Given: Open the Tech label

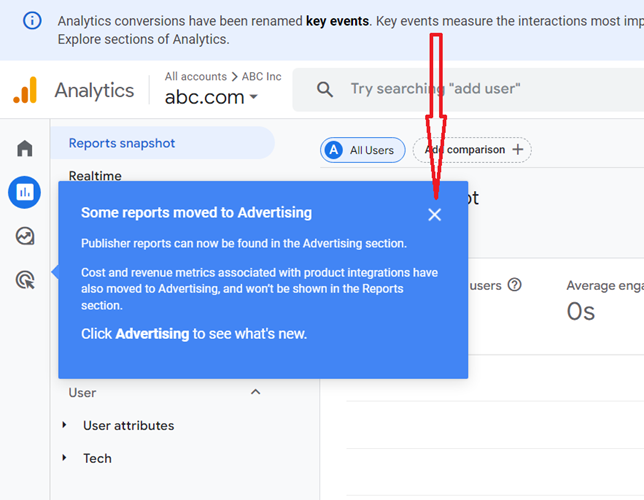Looking at the screenshot, I should 97,458.
